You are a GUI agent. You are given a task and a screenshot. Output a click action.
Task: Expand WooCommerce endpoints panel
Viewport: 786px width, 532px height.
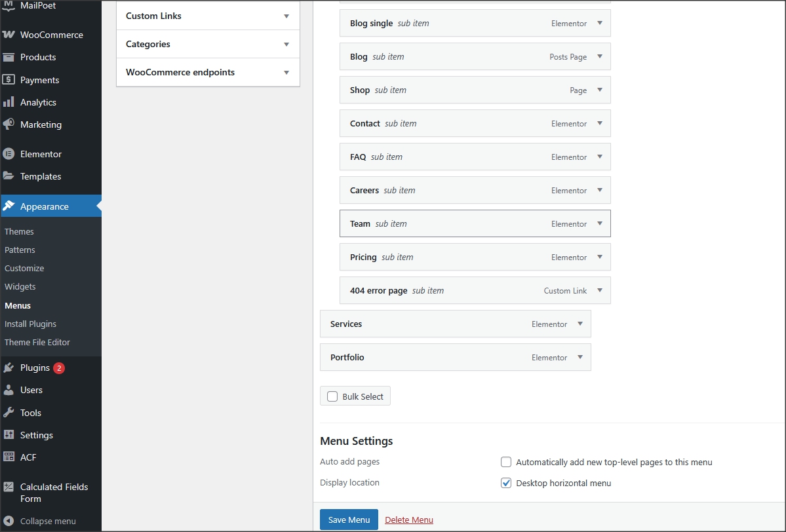(x=286, y=73)
